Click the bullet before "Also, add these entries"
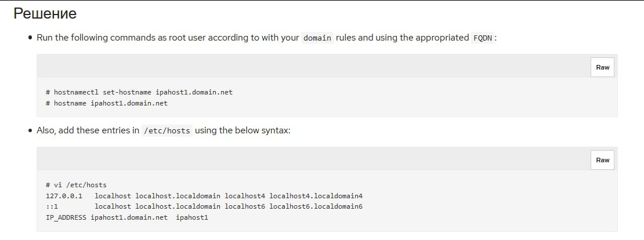Image resolution: width=644 pixels, height=240 pixels. (30, 131)
